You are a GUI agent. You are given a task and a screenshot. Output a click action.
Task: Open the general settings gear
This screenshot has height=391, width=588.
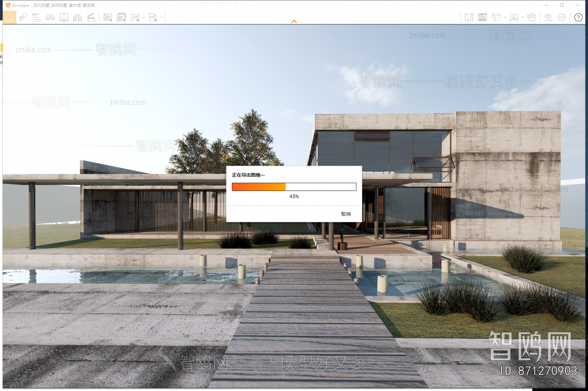[x=562, y=17]
